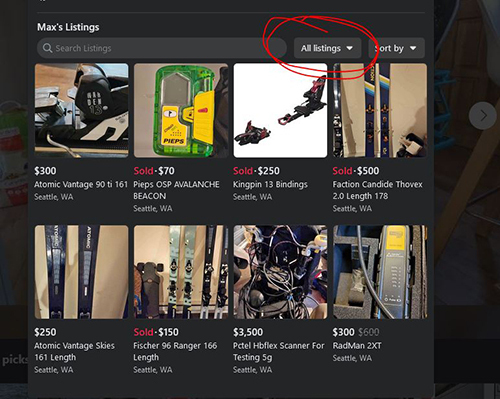Screen dimensions: 500x399
Task: Click the $300 price of Atomic Vantage 90 ti
Action: click(45, 171)
